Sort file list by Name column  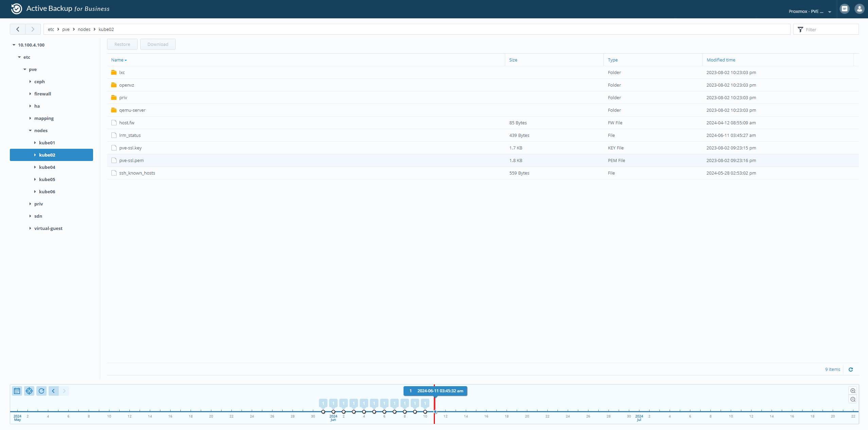point(118,60)
